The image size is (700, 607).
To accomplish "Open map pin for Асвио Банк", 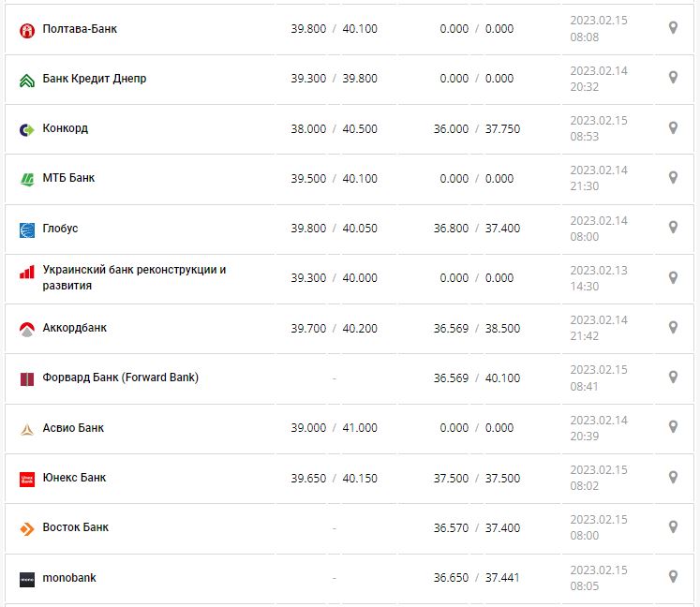I will pyautogui.click(x=673, y=427).
